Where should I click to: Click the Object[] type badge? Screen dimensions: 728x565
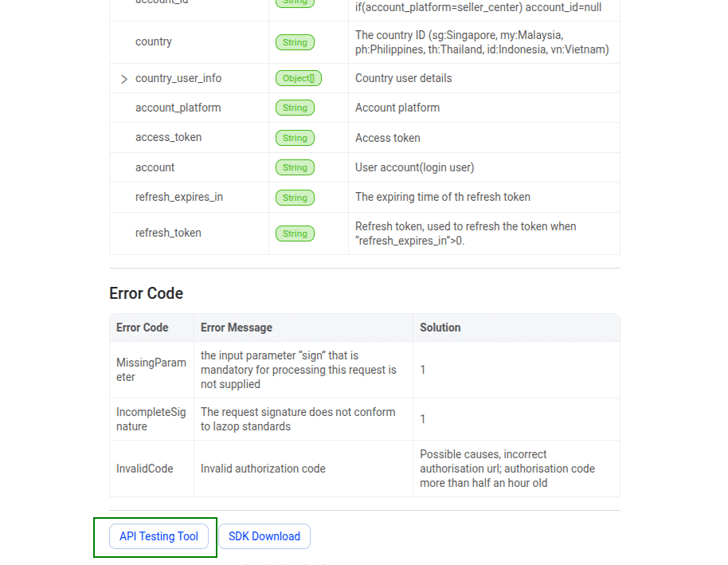point(299,79)
